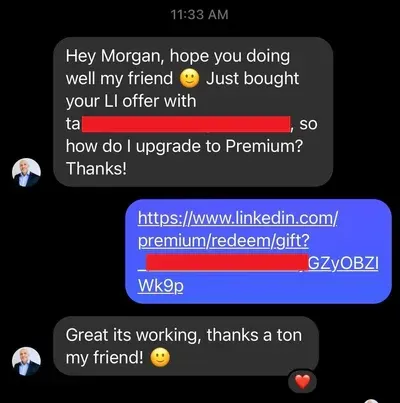Open sender avatar beside Great its working message
This screenshot has height=403, width=400.
pos(26,361)
